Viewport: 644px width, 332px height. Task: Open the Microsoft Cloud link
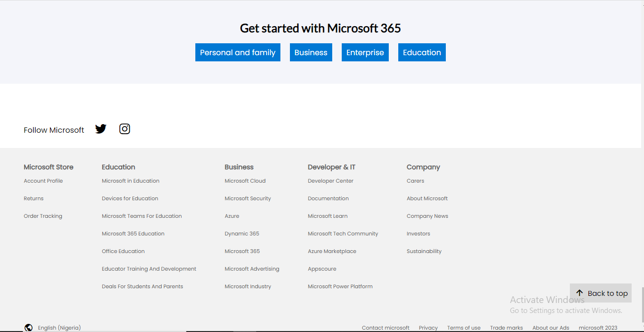pos(245,181)
